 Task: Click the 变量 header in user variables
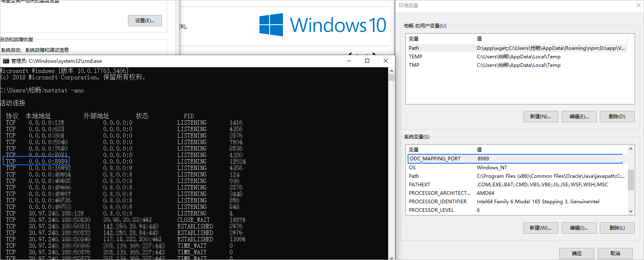pyautogui.click(x=440, y=39)
